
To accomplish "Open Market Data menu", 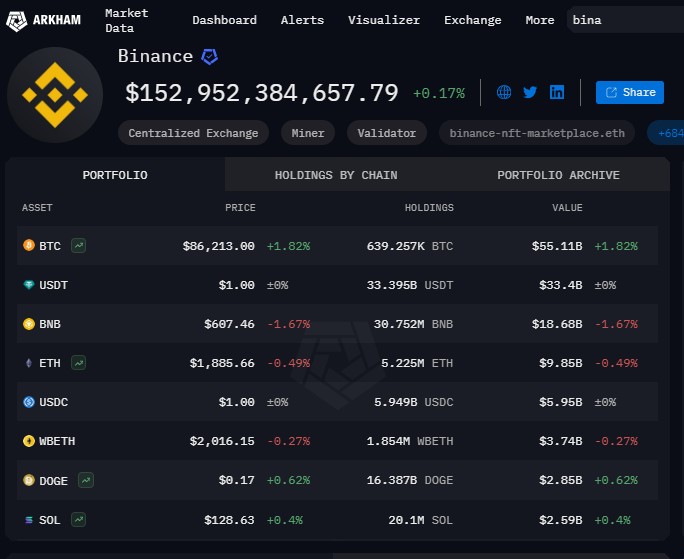I will (127, 21).
